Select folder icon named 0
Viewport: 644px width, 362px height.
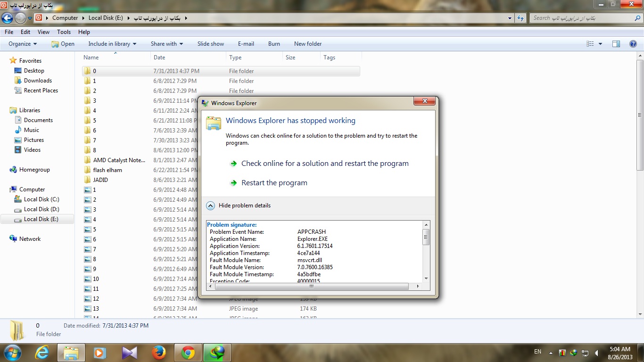(88, 71)
